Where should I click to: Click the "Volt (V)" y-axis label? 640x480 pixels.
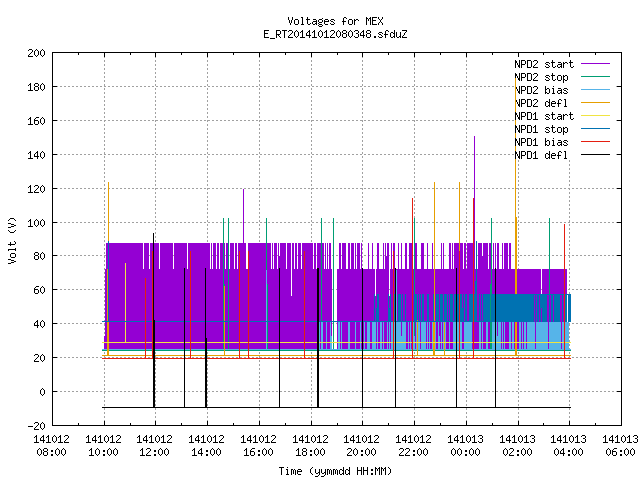[x=12, y=240]
